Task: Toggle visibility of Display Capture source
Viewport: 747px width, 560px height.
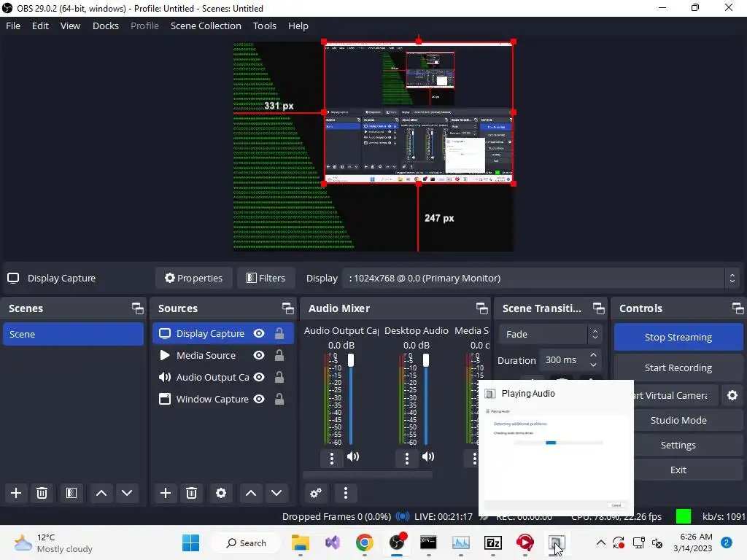Action: pyautogui.click(x=259, y=333)
